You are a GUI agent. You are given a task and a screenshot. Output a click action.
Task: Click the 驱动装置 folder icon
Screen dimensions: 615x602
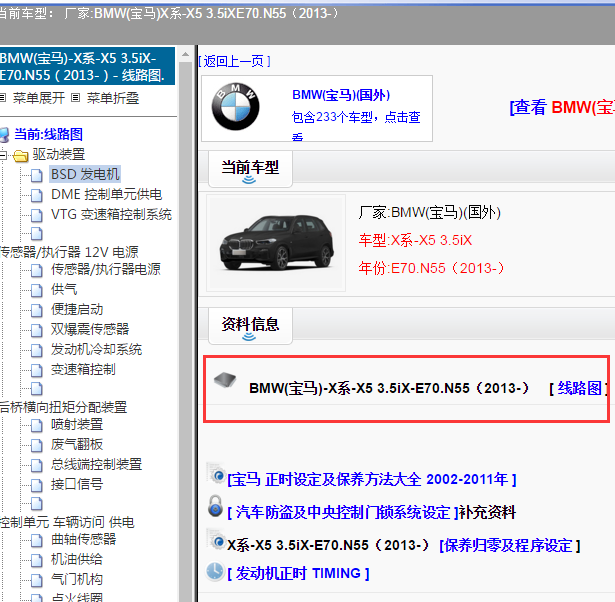pyautogui.click(x=20, y=155)
